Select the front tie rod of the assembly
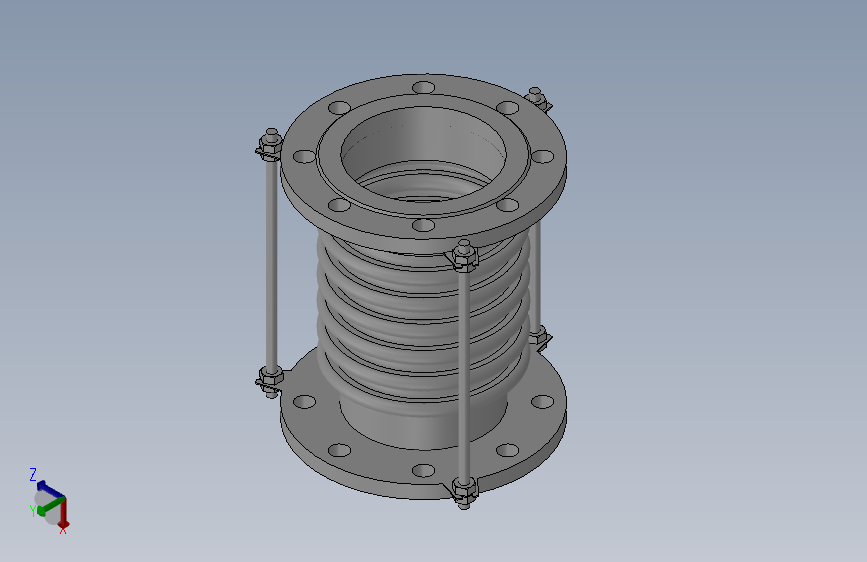This screenshot has width=867, height=562. [x=464, y=376]
